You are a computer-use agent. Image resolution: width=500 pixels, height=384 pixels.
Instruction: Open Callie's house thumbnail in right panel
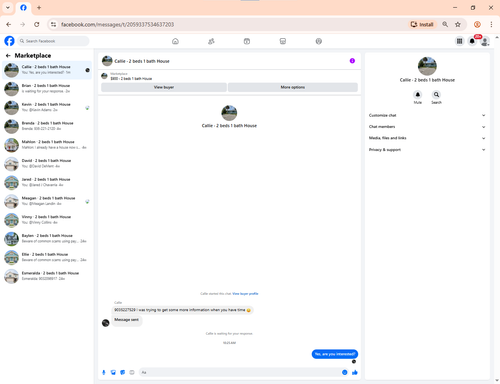point(427,66)
